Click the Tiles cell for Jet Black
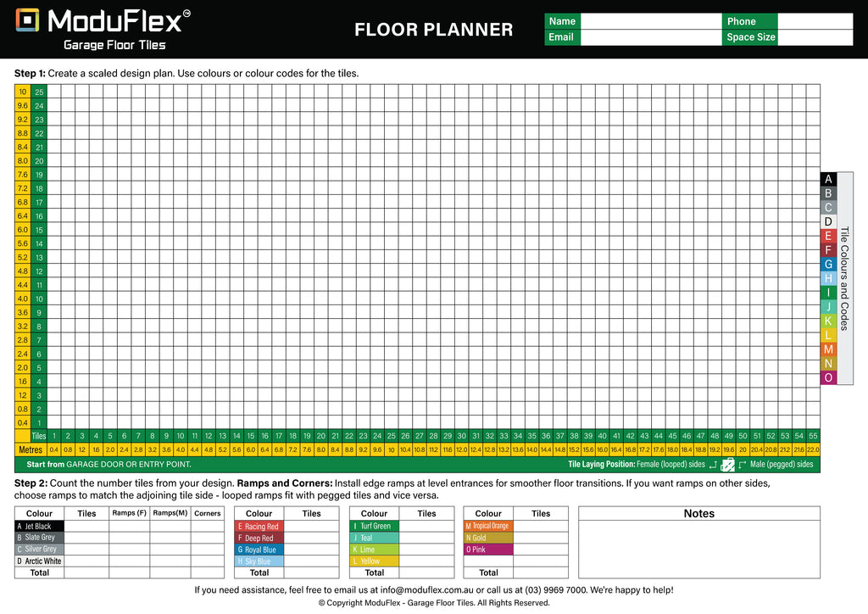Screen dimensions: 868x614 [x=86, y=526]
